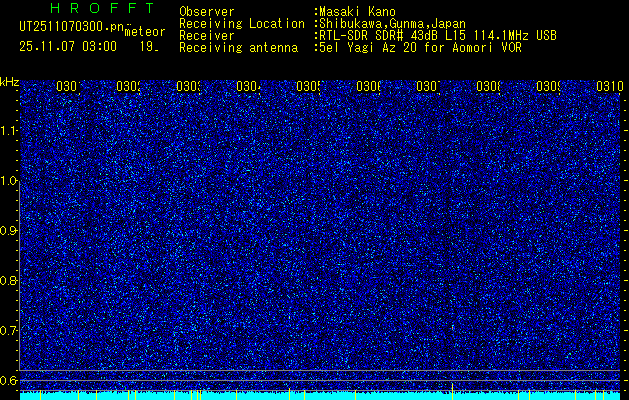
Task: Click the 0307 time marker
Action: (429, 86)
